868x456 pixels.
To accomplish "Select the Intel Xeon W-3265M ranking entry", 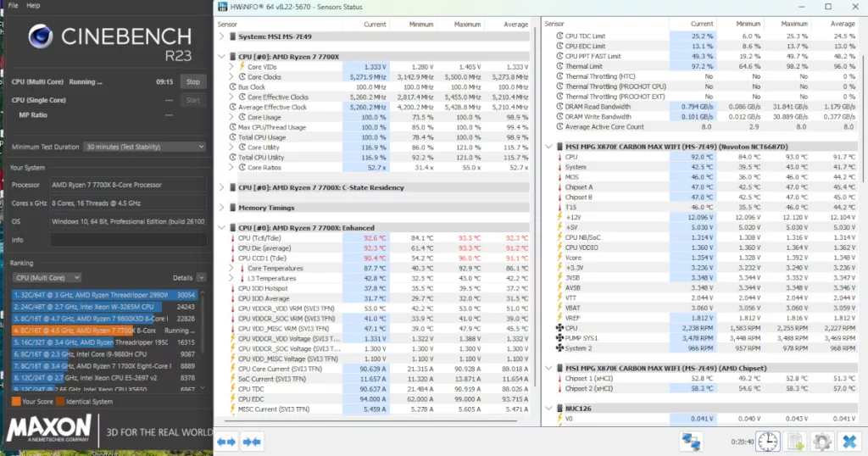I will 104,307.
